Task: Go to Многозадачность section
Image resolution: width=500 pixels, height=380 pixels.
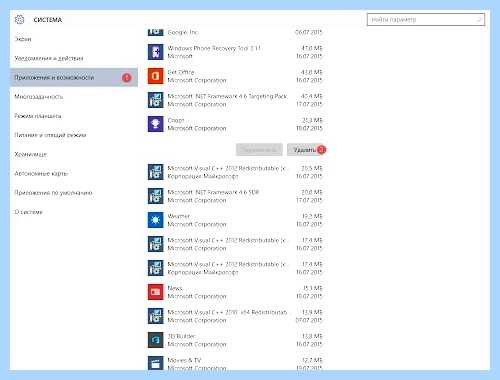Action: tap(39, 97)
